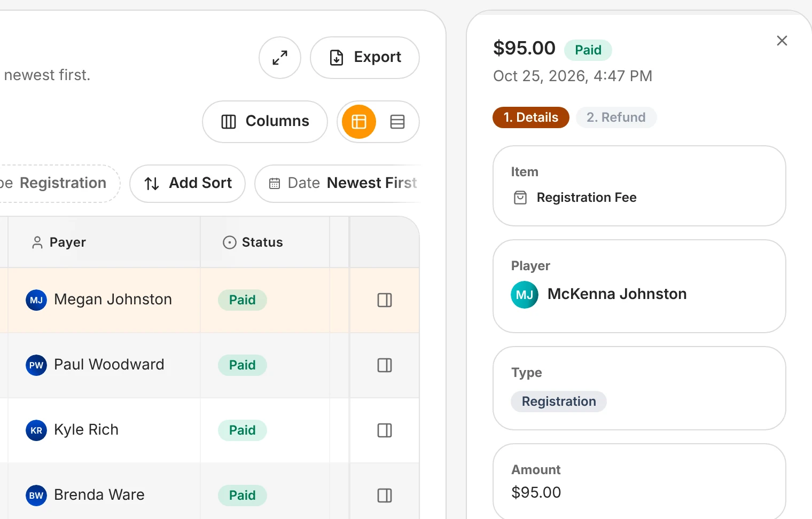
Task: Select payer name Megan Johnston
Action: point(113,300)
